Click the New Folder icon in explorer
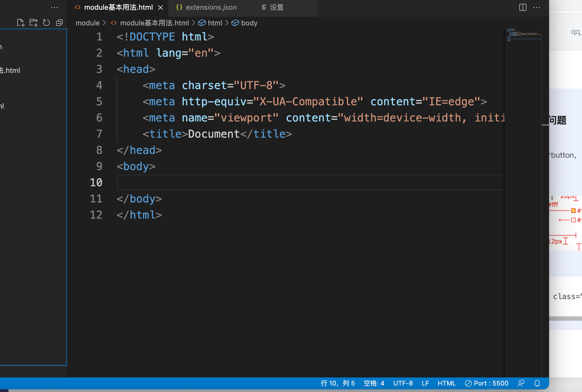582x392 pixels. [33, 23]
